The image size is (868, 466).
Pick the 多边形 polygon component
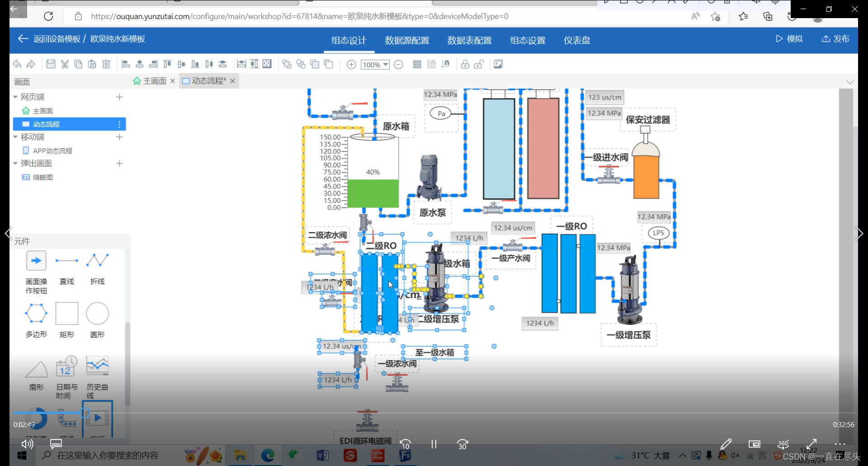pos(36,320)
